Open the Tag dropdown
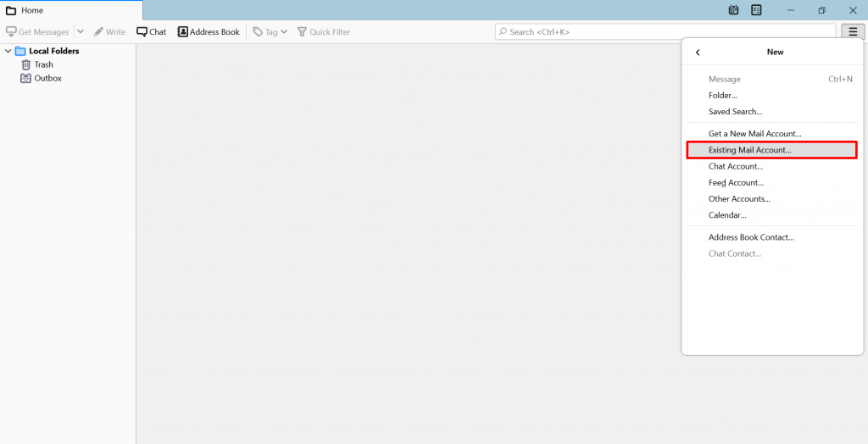The height and width of the screenshot is (444, 868). click(270, 32)
